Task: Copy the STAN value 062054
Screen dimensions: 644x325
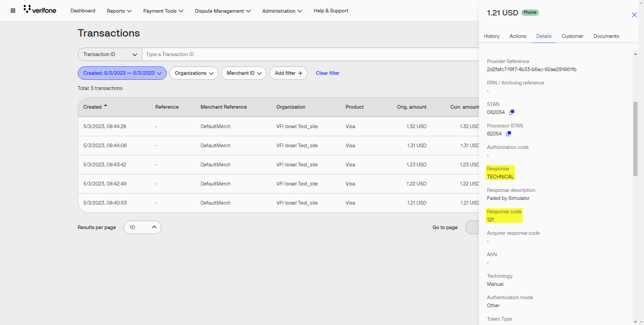Action: pyautogui.click(x=512, y=112)
